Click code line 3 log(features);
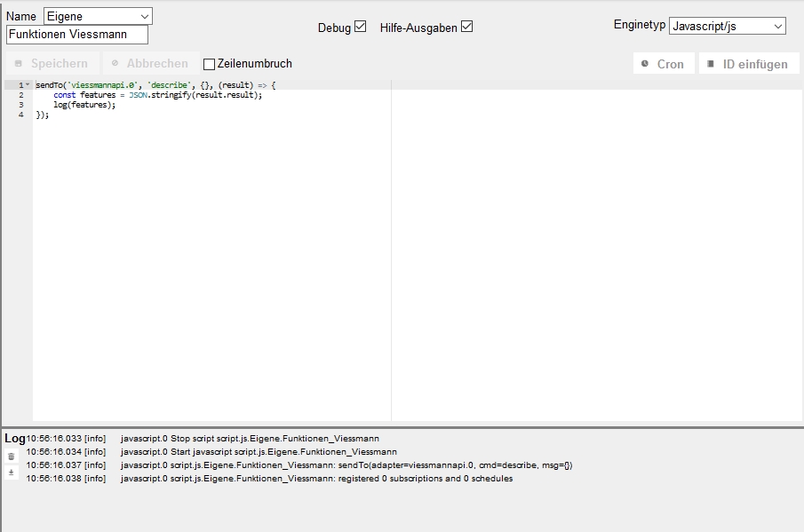Viewport: 804px width, 532px height. (x=84, y=105)
